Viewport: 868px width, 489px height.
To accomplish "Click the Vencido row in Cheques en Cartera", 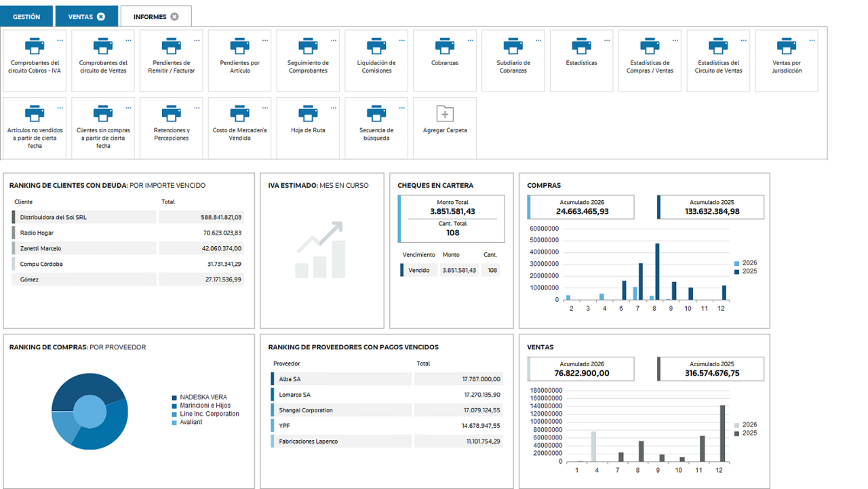I will (x=450, y=270).
